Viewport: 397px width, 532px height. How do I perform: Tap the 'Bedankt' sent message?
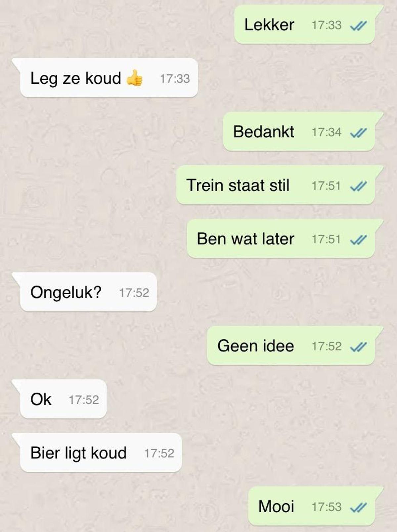tap(299, 132)
